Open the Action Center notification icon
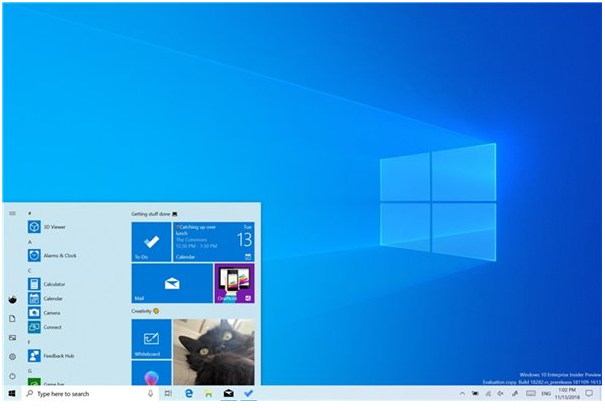This screenshot has height=410, width=605. 589,393
